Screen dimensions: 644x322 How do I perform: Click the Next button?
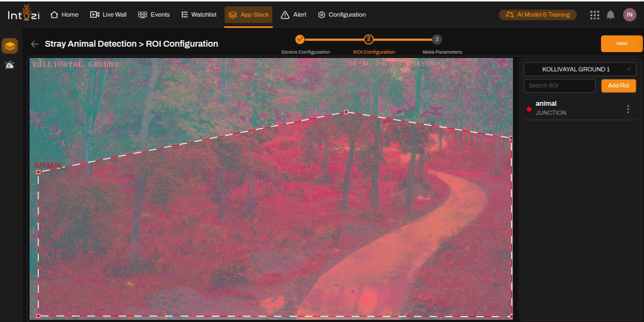click(x=621, y=43)
